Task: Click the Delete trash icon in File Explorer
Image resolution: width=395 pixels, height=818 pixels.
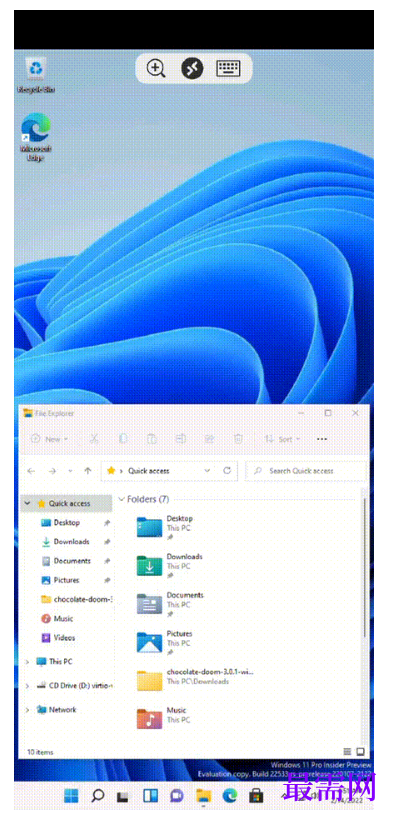Action: click(x=238, y=439)
